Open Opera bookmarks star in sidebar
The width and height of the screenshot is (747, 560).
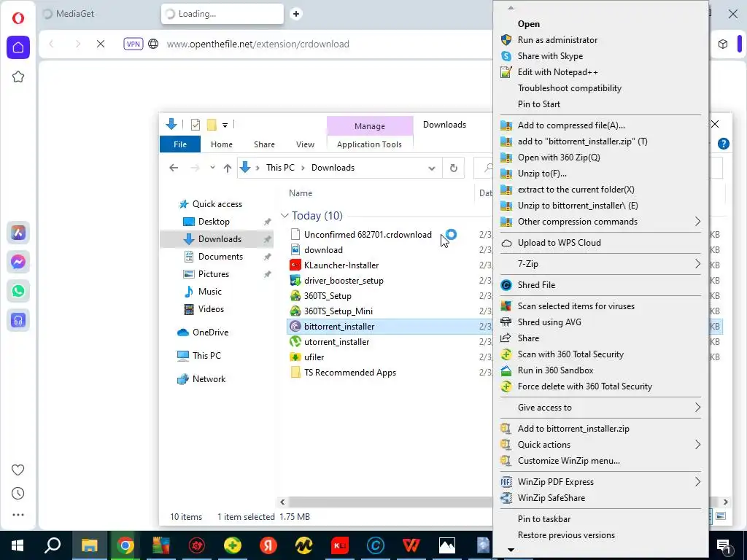(18, 77)
